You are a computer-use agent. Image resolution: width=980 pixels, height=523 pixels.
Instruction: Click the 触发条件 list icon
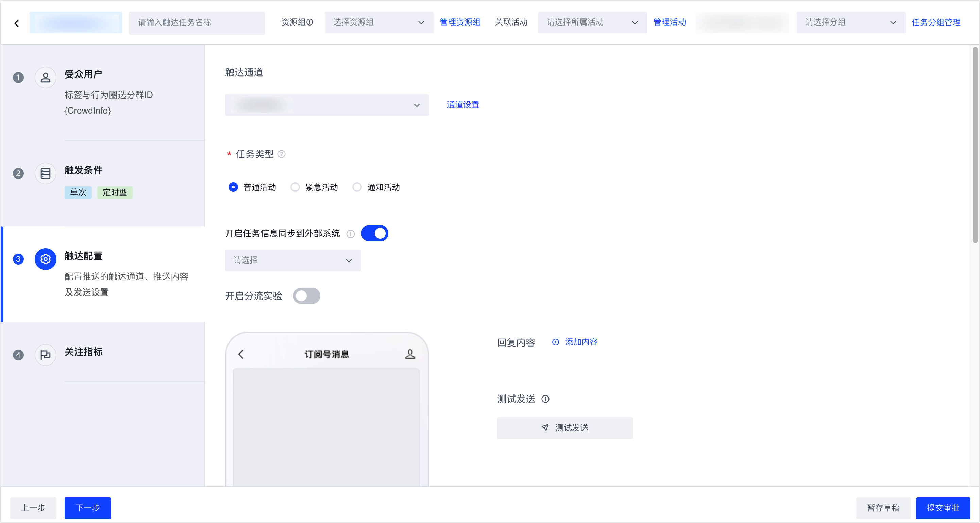(x=45, y=173)
